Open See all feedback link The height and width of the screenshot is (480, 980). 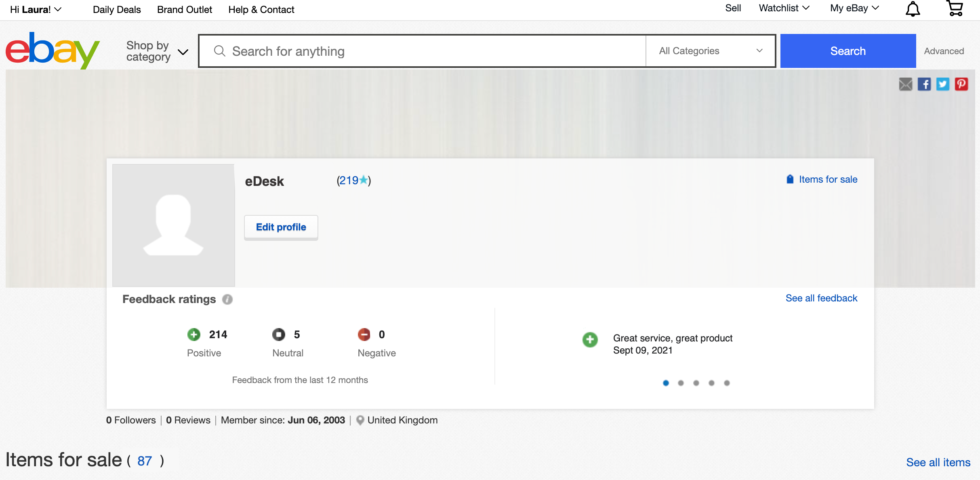point(821,298)
